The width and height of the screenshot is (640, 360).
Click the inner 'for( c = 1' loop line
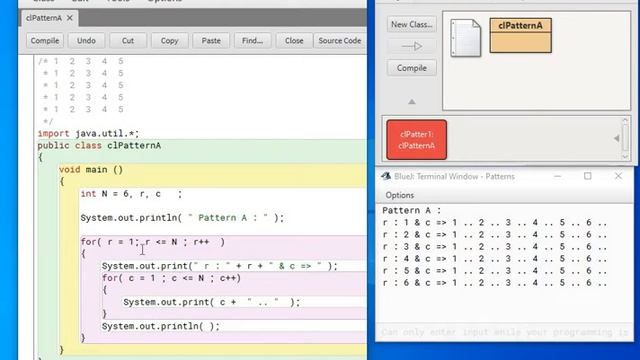click(x=171, y=278)
